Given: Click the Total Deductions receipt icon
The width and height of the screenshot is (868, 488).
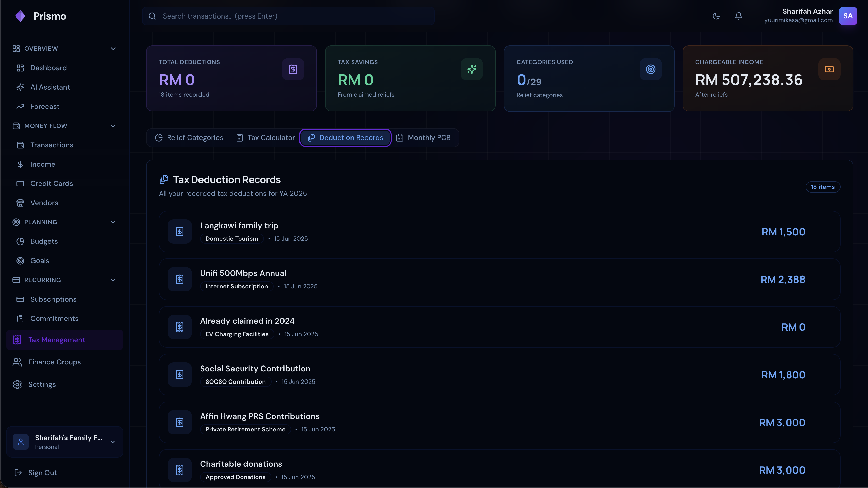Looking at the screenshot, I should [x=293, y=69].
